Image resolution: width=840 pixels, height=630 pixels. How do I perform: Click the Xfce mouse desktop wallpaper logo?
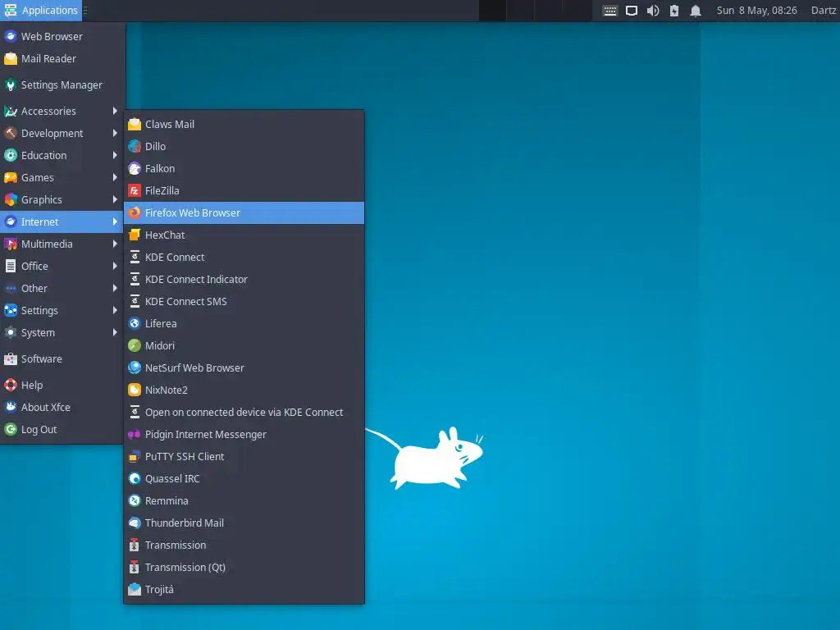pos(425,458)
